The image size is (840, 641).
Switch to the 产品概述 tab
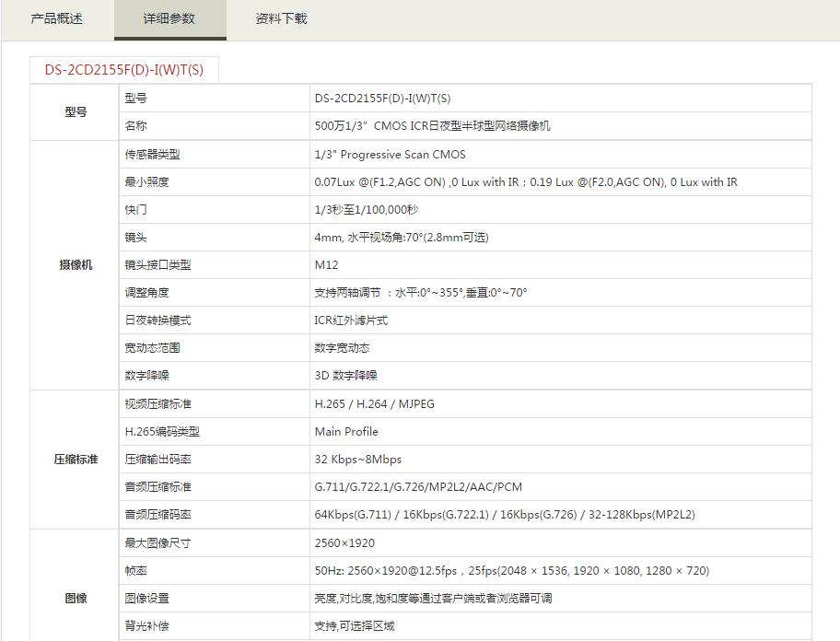point(56,18)
